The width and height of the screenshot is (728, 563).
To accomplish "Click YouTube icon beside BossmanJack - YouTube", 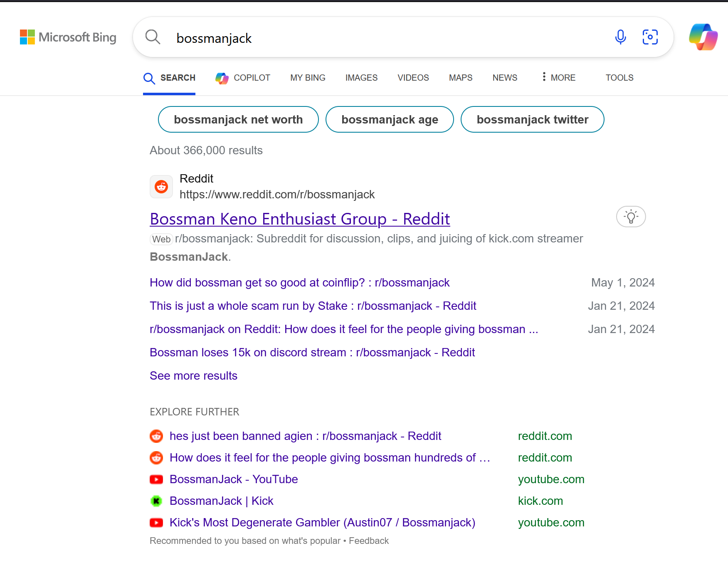I will (156, 479).
